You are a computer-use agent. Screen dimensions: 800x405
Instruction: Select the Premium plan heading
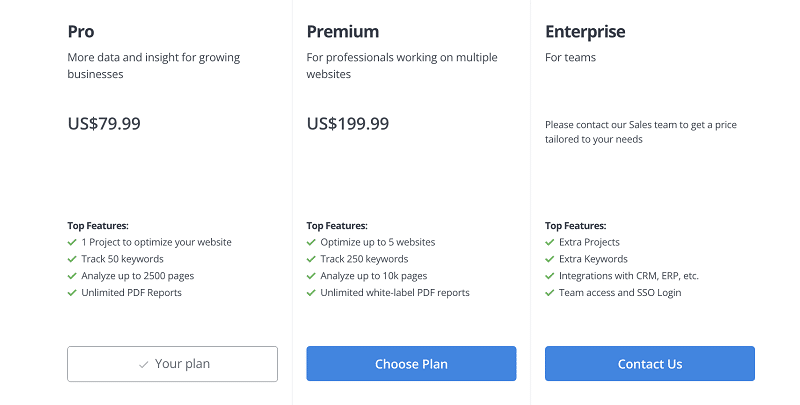point(343,32)
